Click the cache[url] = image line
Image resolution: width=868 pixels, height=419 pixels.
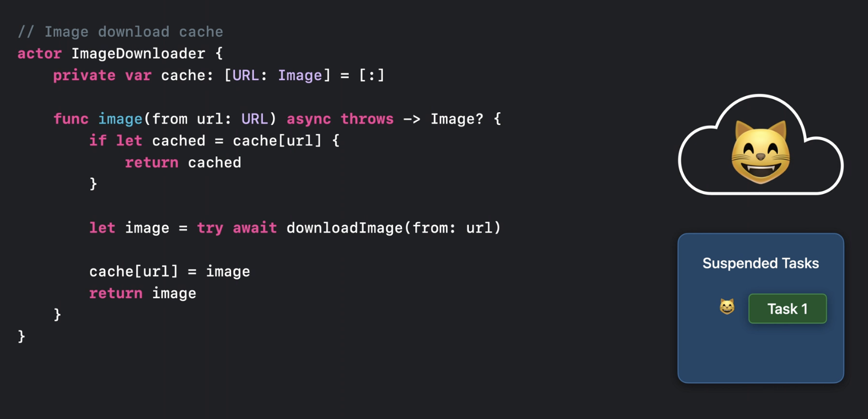click(170, 271)
